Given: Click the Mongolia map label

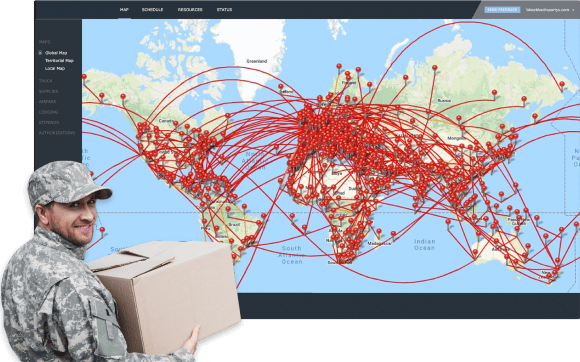Looking at the screenshot, I should (x=456, y=138).
